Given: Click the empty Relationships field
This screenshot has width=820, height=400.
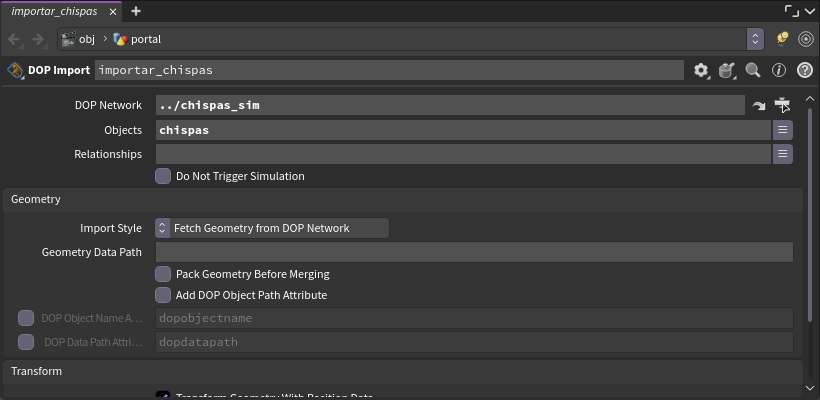Looking at the screenshot, I should pyautogui.click(x=463, y=154).
